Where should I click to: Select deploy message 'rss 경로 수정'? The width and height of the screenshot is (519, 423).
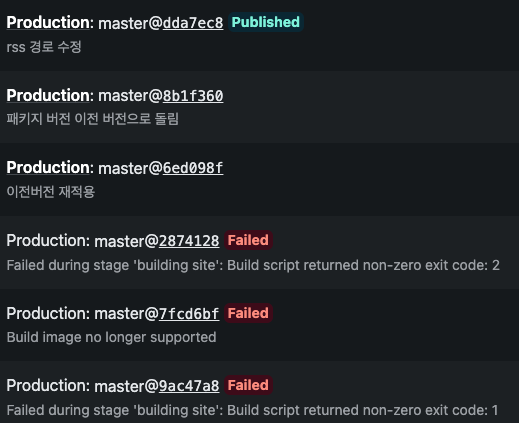(x=44, y=47)
